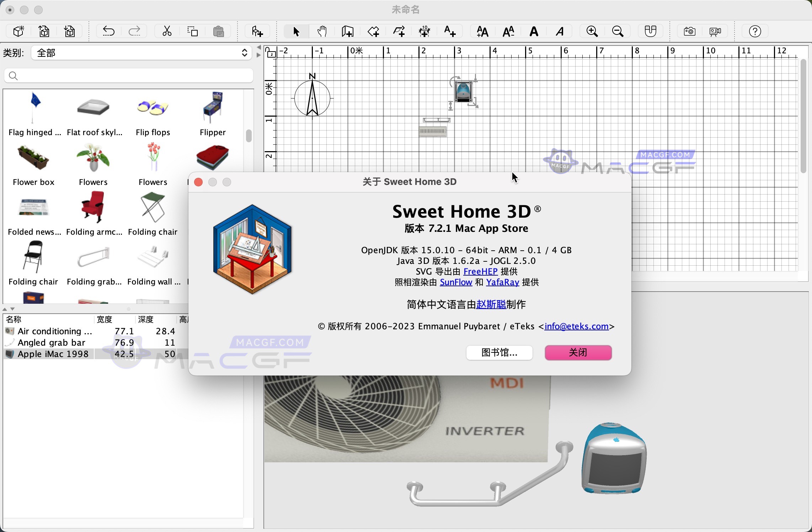Click the sort arrow above the furniture list
This screenshot has height=532, width=812.
(x=5, y=309)
